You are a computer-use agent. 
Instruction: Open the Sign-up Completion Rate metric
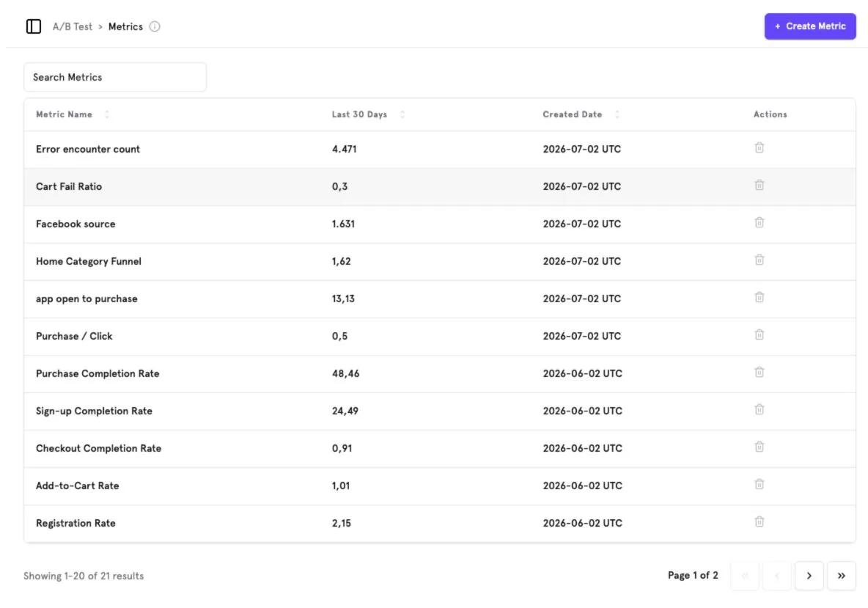click(x=94, y=411)
